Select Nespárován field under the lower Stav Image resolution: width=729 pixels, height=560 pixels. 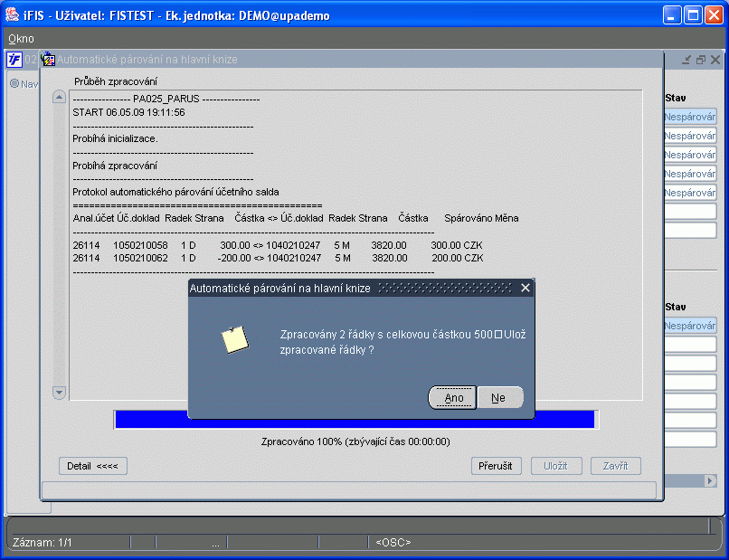pos(690,326)
